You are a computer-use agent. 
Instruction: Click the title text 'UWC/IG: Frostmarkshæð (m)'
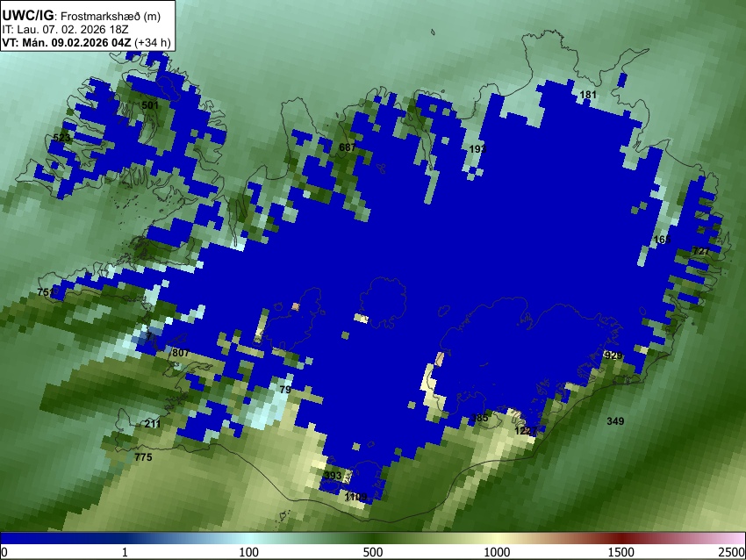tap(81, 16)
